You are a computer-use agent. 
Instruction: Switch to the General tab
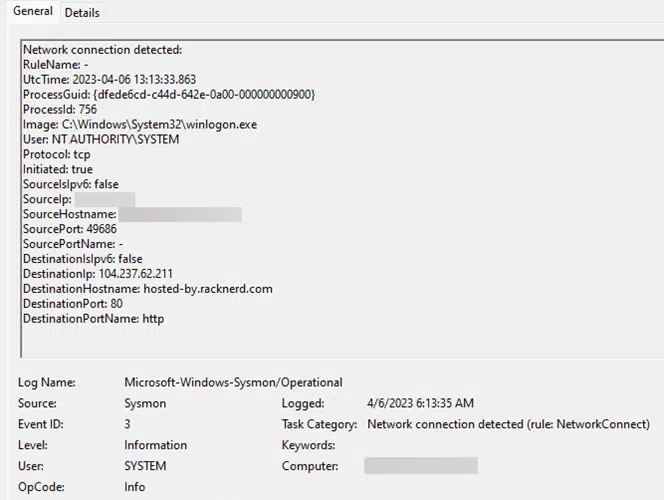(x=33, y=11)
